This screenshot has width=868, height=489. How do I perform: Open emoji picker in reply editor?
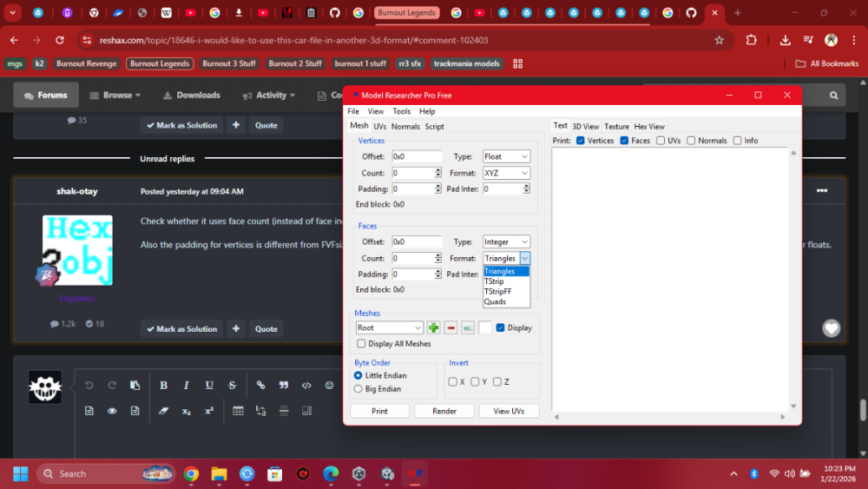[x=329, y=386]
